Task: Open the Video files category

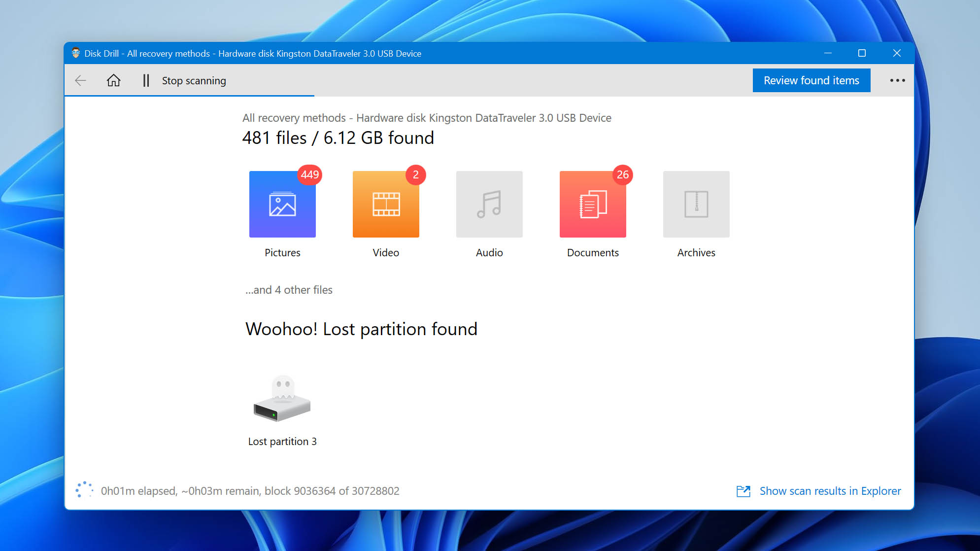Action: (386, 204)
